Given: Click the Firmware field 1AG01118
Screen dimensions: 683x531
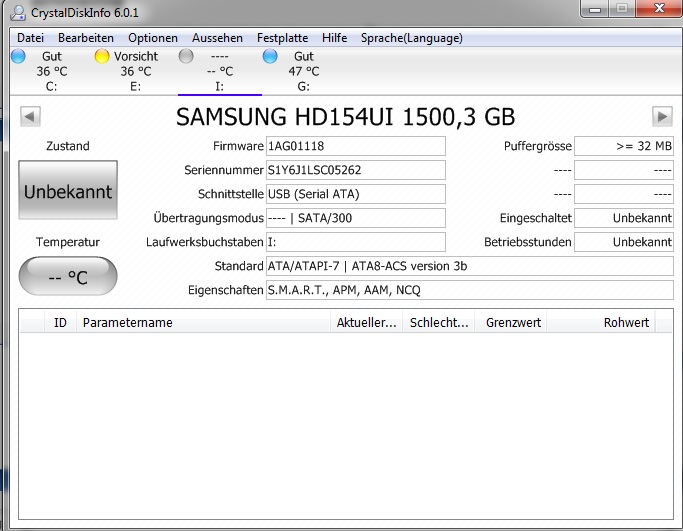Looking at the screenshot, I should tap(356, 146).
